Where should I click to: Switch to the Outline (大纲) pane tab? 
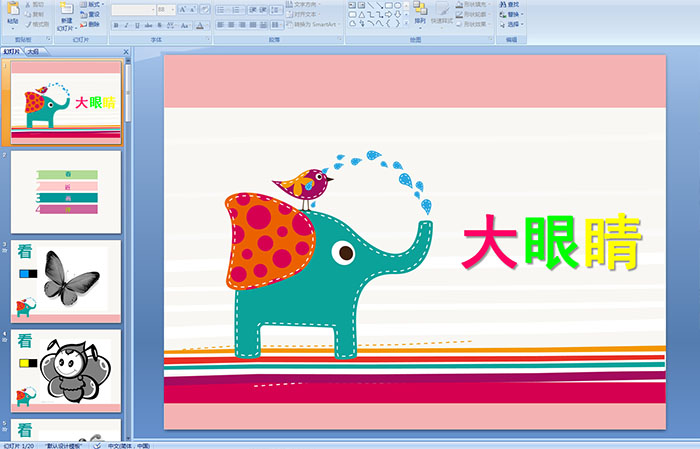tap(34, 52)
